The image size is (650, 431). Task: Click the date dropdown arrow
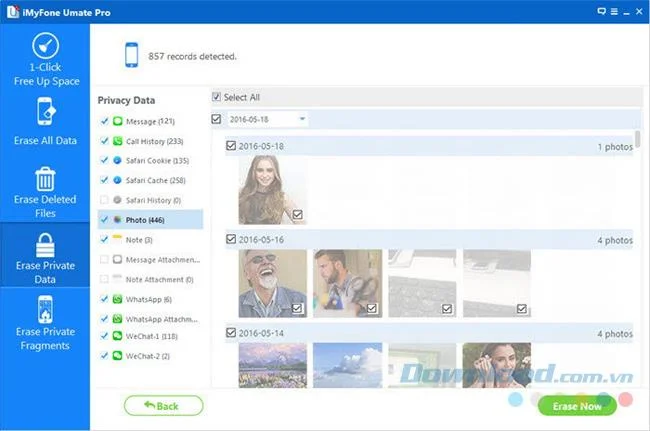[x=302, y=119]
